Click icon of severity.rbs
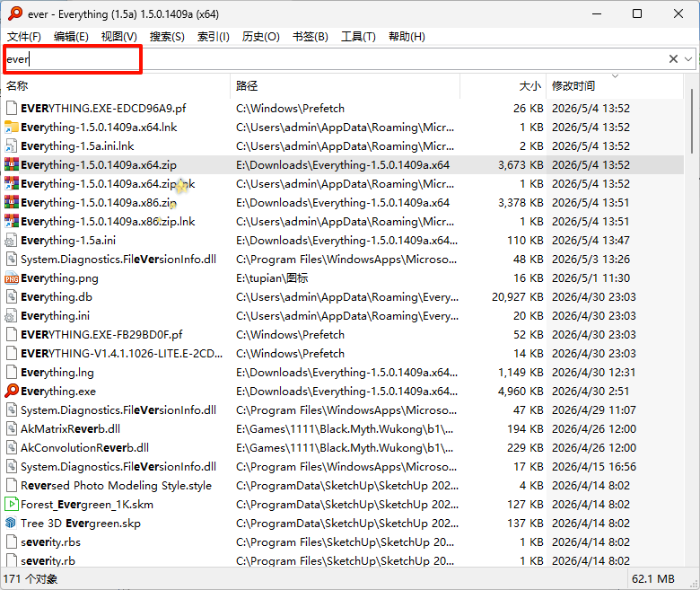The width and height of the screenshot is (700, 590). point(11,542)
